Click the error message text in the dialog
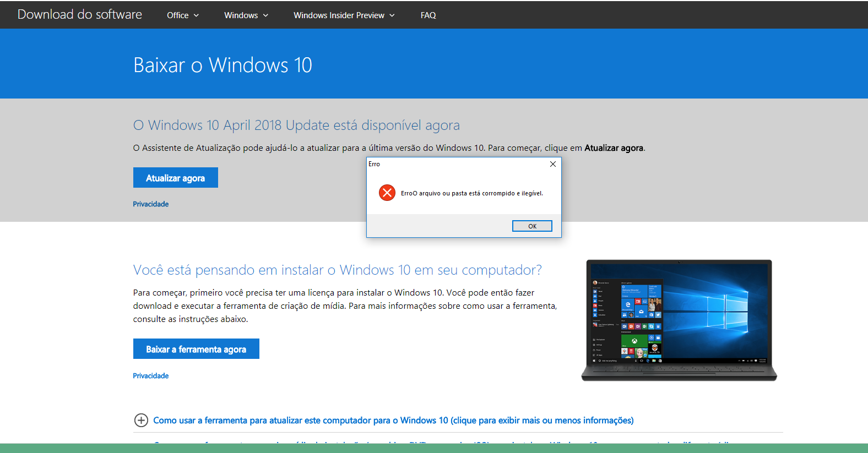 pos(472,193)
